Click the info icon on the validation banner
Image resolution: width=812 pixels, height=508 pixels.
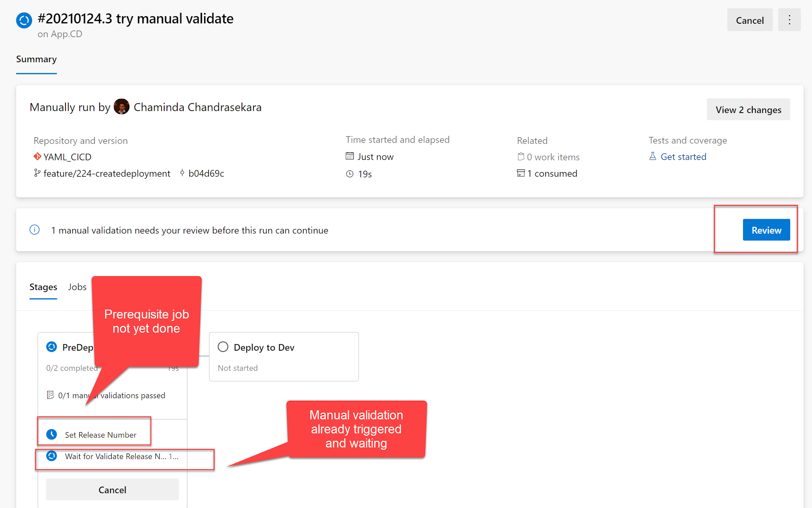(x=34, y=230)
